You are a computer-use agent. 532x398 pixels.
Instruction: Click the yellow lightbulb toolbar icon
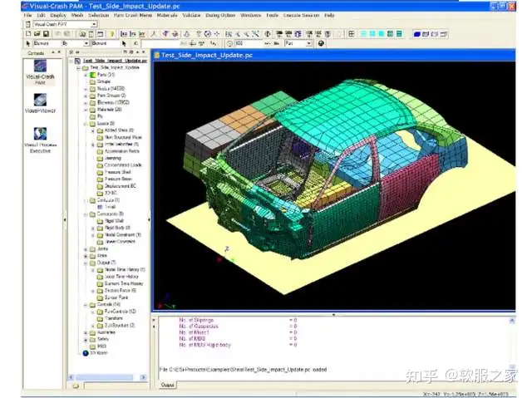pyautogui.click(x=111, y=34)
